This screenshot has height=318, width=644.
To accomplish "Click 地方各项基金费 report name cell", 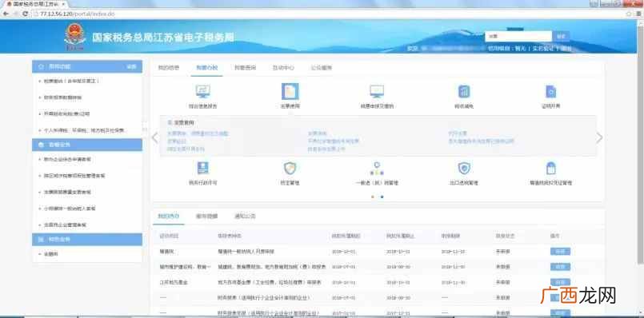I will pyautogui.click(x=269, y=283).
